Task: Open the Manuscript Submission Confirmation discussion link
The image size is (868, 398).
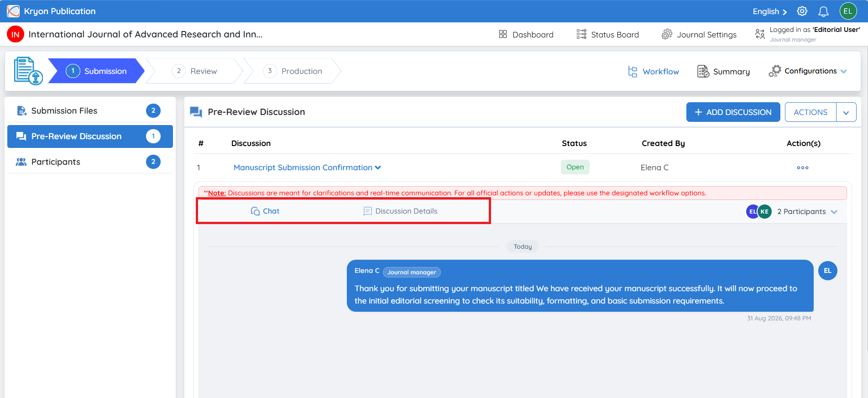Action: [x=303, y=168]
